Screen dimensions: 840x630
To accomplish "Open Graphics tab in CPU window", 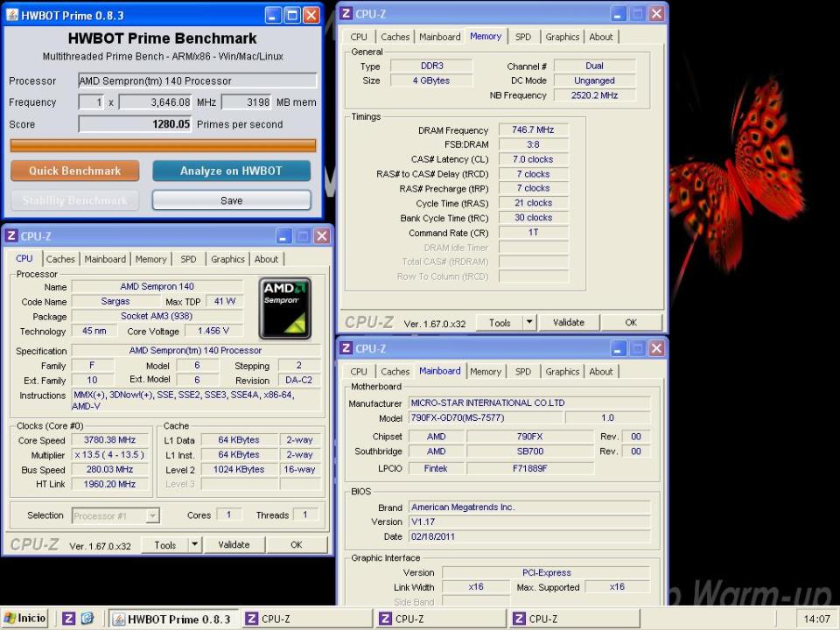I will pos(227,259).
